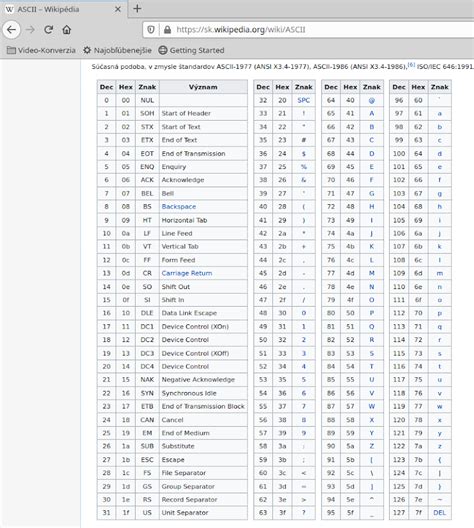
Task: Open the browser home page icon
Action: click(x=67, y=30)
